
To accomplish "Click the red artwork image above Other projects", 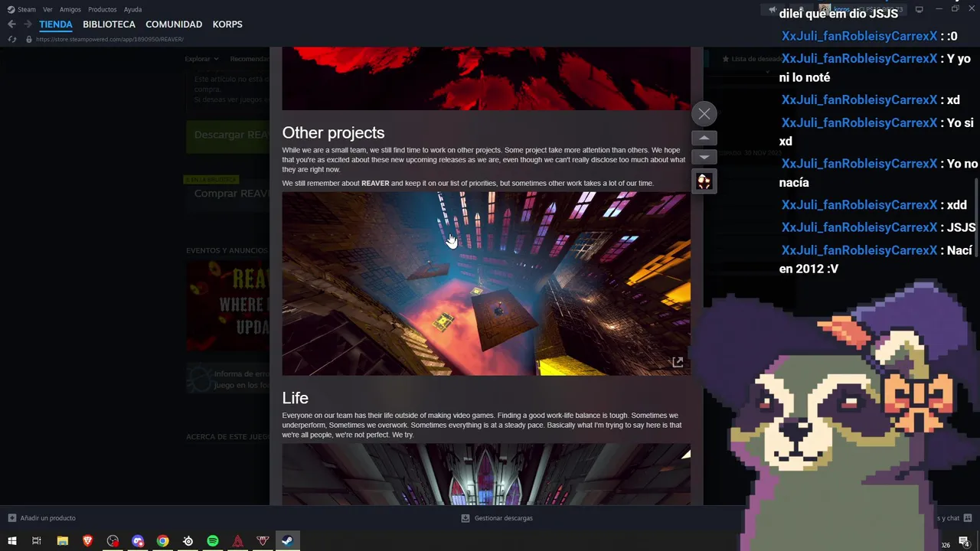I will pyautogui.click(x=486, y=79).
